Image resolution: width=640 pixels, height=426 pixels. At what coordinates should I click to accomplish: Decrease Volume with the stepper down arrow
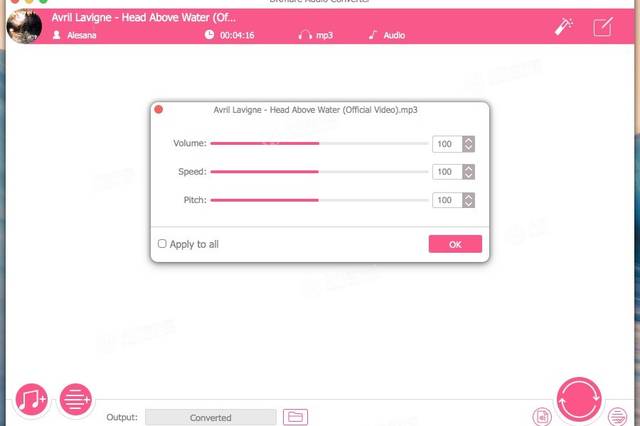tap(469, 148)
